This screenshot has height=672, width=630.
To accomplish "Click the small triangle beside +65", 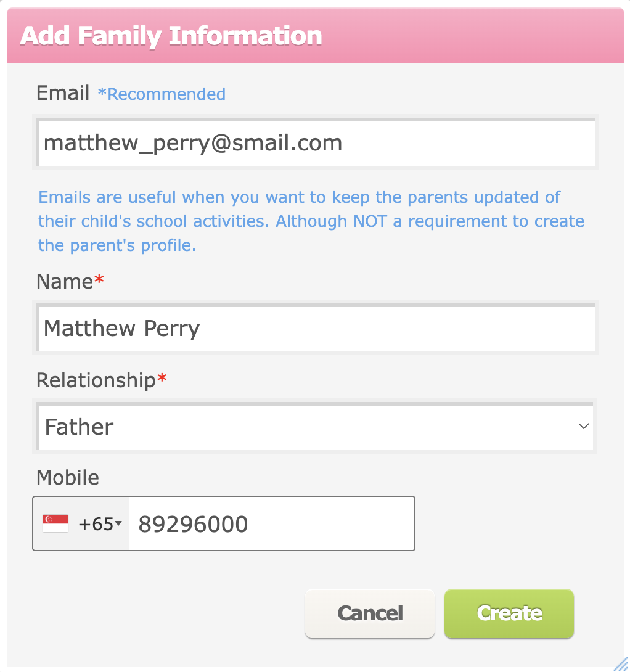I will pyautogui.click(x=119, y=524).
